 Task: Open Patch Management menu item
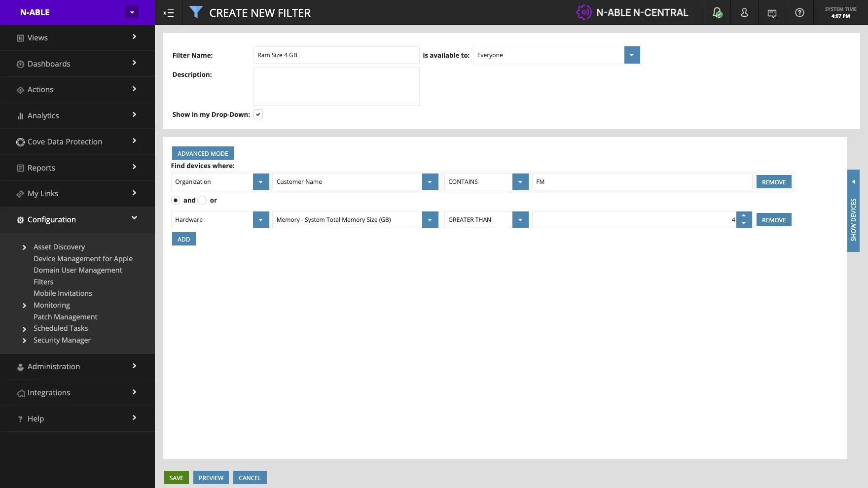(x=65, y=317)
